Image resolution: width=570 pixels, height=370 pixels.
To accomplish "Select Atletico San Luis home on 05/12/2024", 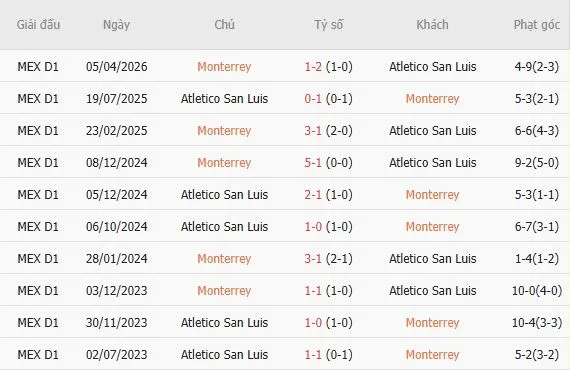I will [224, 195].
